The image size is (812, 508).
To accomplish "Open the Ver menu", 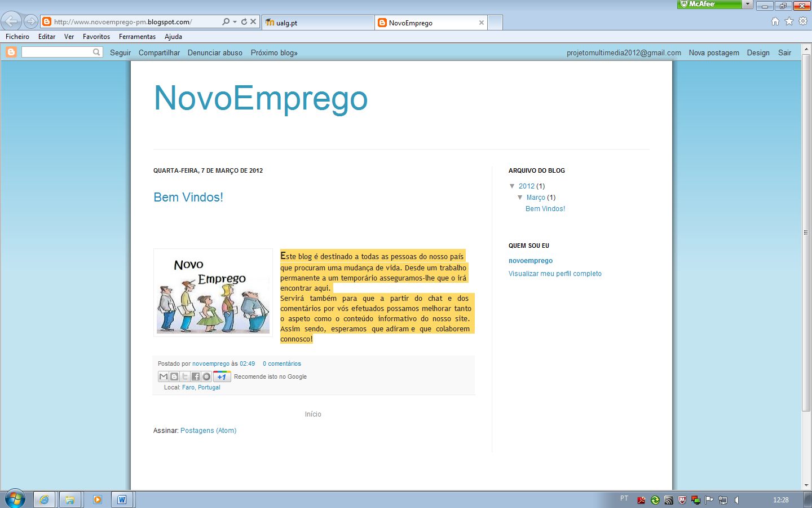I will [x=69, y=37].
